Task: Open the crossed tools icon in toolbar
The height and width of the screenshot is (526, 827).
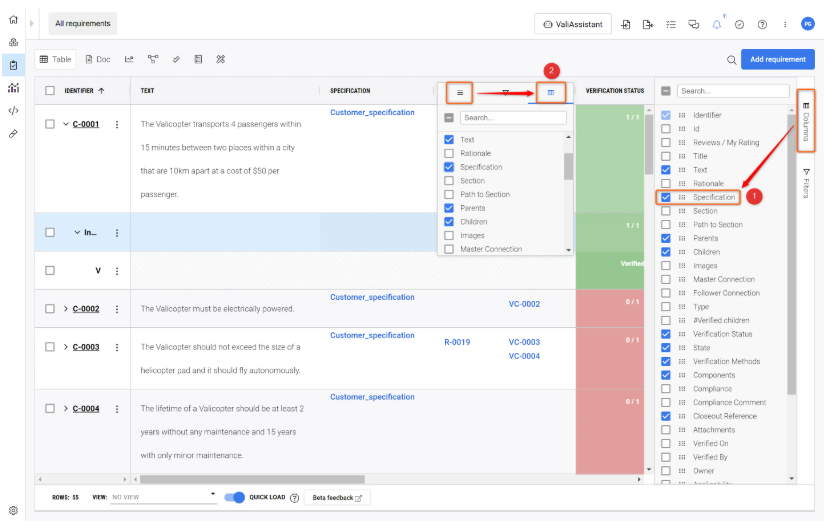Action: 220,59
